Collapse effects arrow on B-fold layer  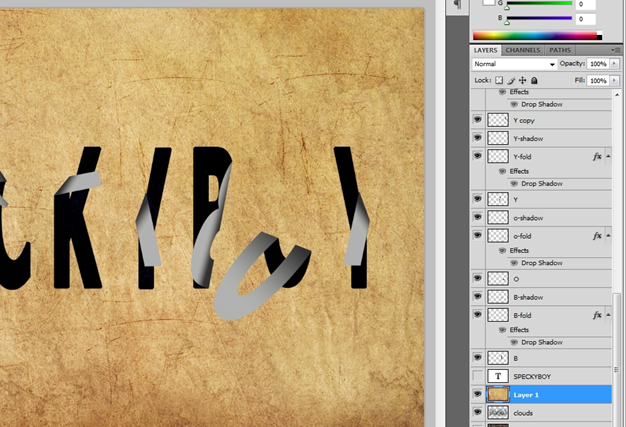click(x=608, y=315)
